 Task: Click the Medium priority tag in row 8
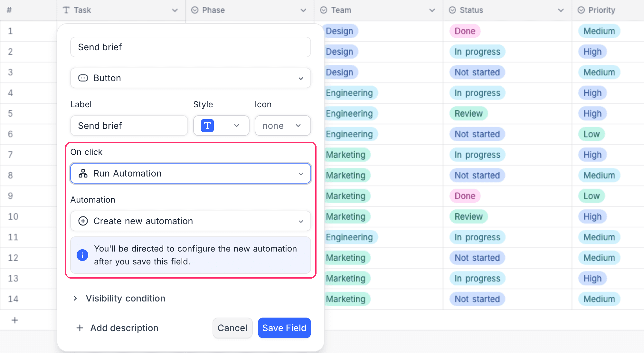point(599,175)
